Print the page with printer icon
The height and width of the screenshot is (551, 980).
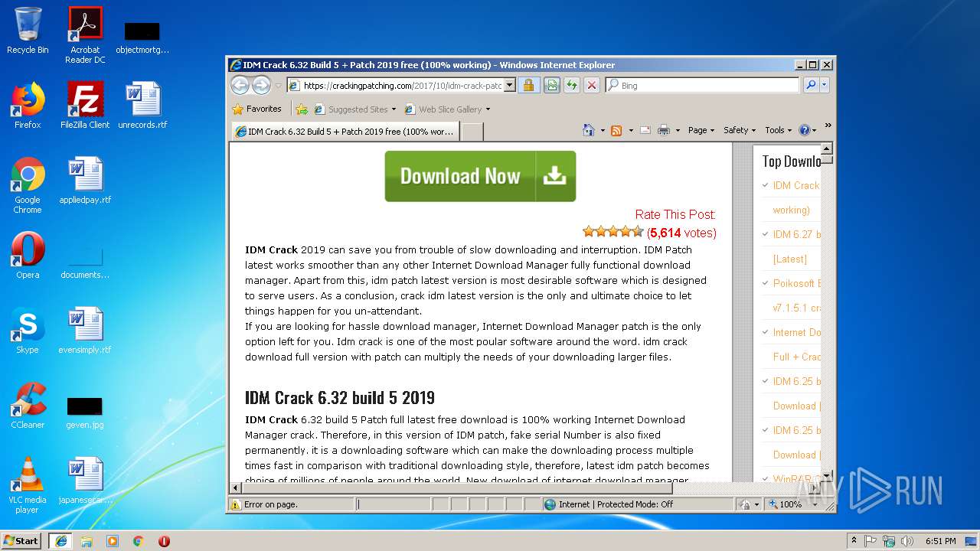pos(664,130)
